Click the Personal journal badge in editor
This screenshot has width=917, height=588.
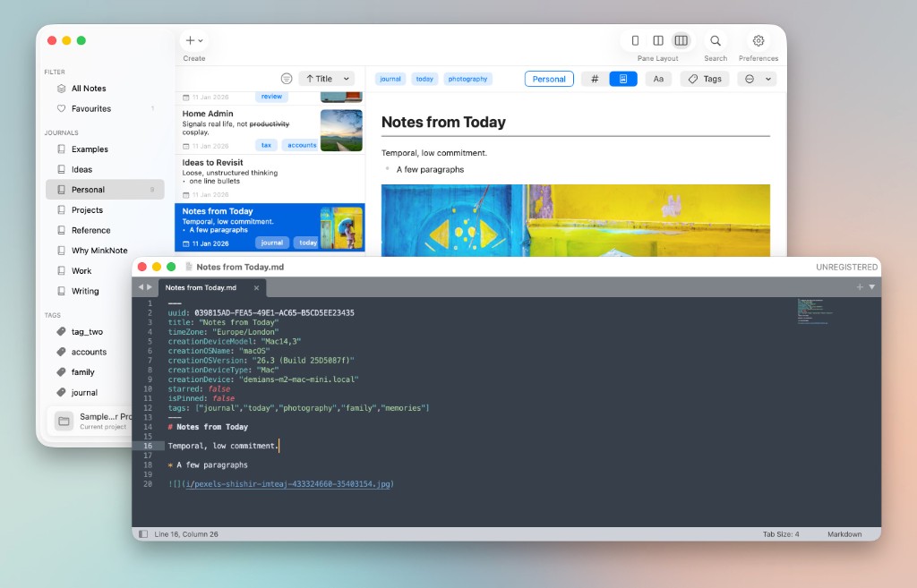click(x=549, y=79)
